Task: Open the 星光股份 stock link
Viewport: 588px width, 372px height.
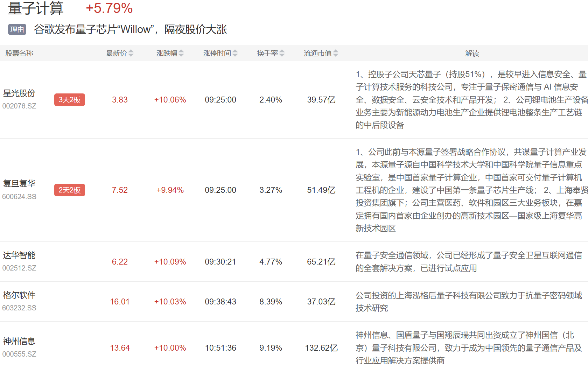Action: point(19,93)
